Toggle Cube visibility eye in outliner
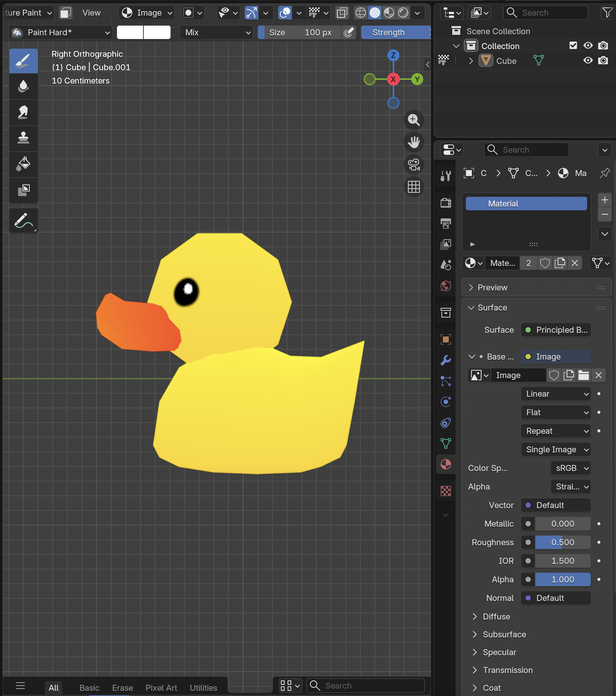The image size is (616, 696). click(588, 61)
